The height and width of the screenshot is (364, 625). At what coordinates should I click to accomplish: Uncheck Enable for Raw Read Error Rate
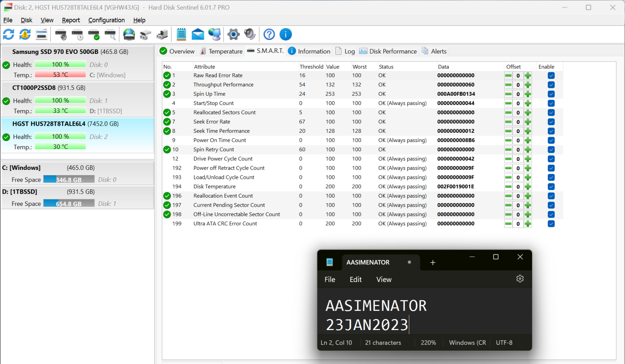coord(551,76)
